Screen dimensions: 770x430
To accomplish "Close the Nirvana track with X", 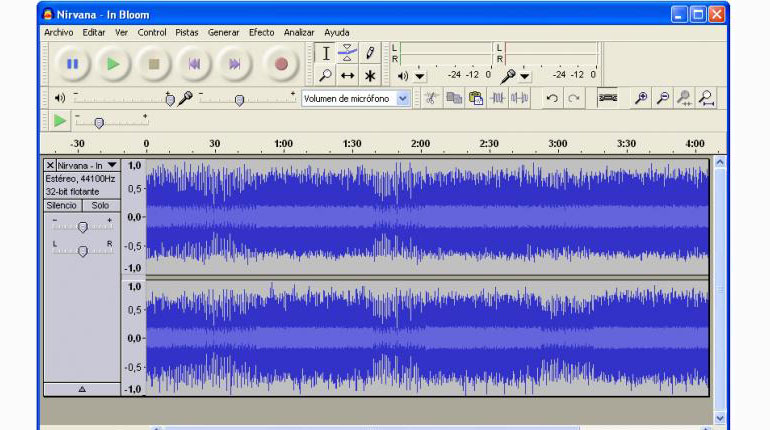I will click(50, 165).
